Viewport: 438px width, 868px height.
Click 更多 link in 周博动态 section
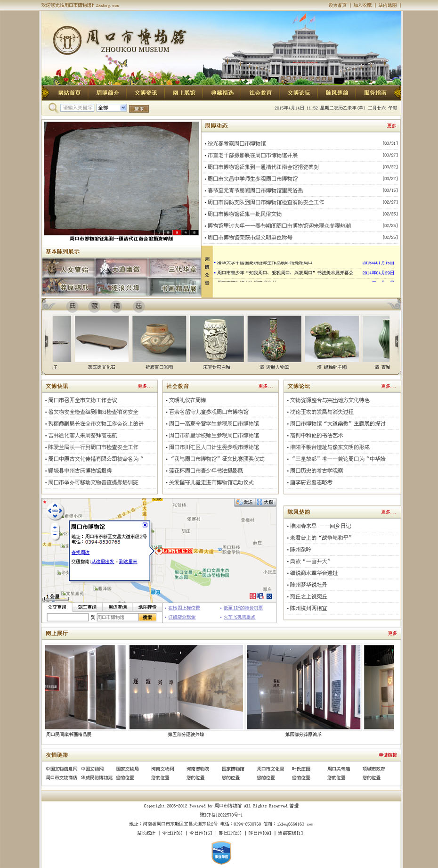click(x=391, y=126)
